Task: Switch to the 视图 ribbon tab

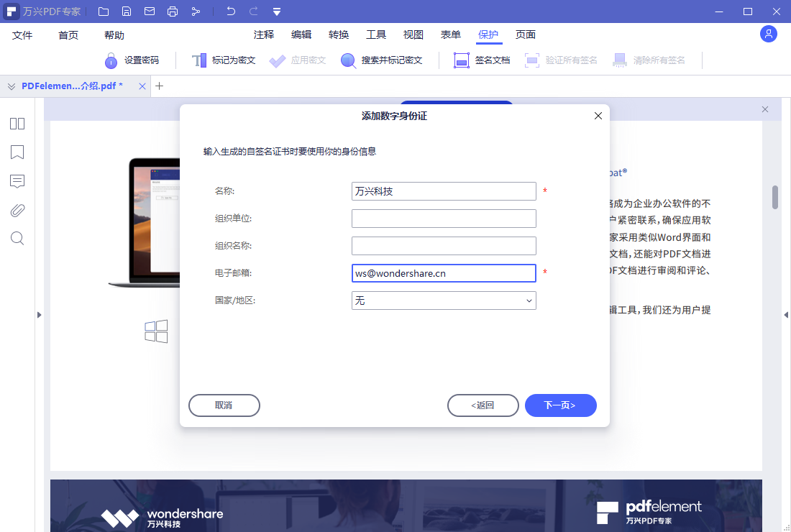Action: (413, 34)
